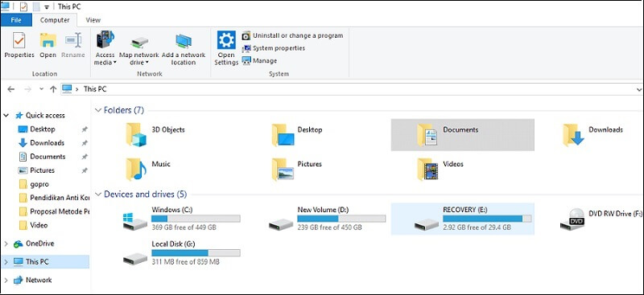Select the 3D Objects folder icon

[136, 134]
